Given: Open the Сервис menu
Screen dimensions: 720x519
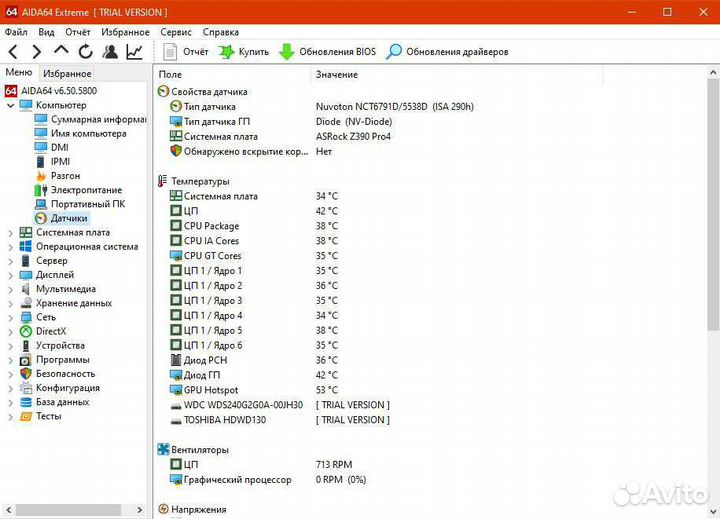Looking at the screenshot, I should pyautogui.click(x=176, y=32).
